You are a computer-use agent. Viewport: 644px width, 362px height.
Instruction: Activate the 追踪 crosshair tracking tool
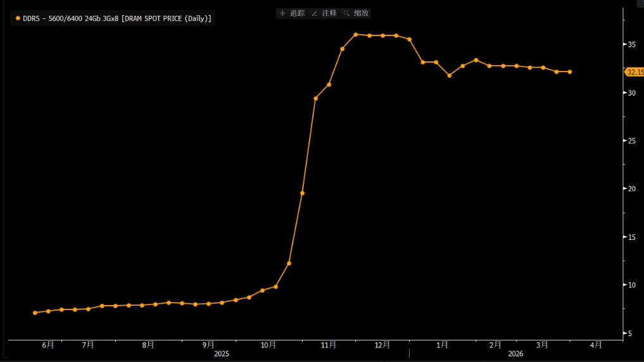click(x=292, y=13)
